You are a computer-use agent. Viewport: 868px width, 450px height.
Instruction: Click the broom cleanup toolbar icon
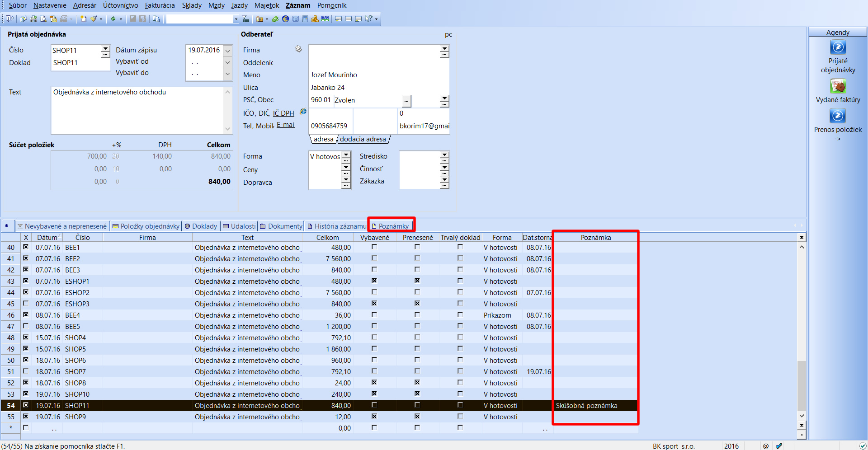pos(94,19)
